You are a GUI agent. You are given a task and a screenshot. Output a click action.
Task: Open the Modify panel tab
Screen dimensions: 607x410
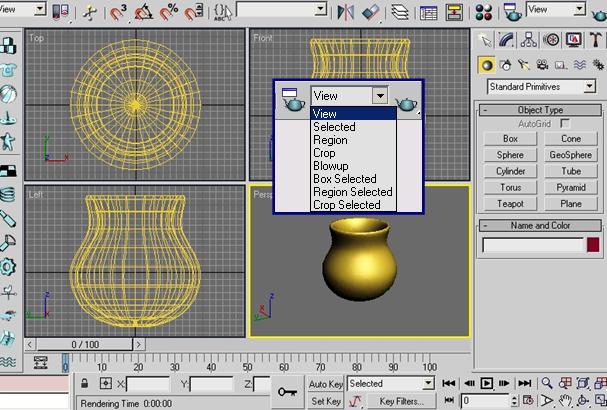click(507, 39)
